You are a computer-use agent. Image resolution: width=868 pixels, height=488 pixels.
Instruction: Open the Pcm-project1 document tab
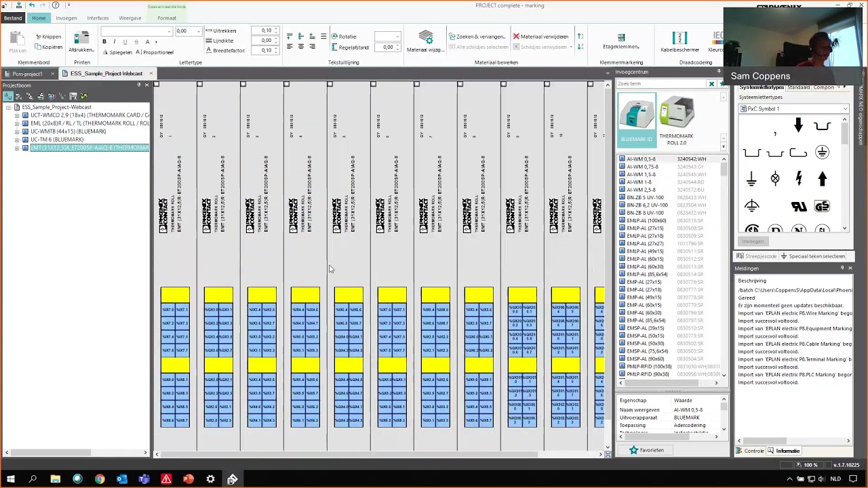coord(27,73)
